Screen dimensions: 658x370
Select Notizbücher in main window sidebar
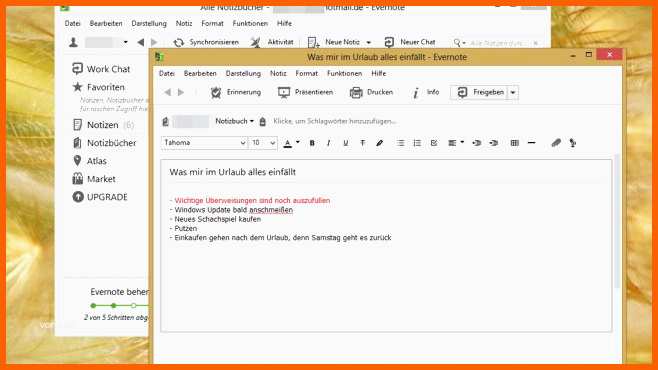coord(104,143)
